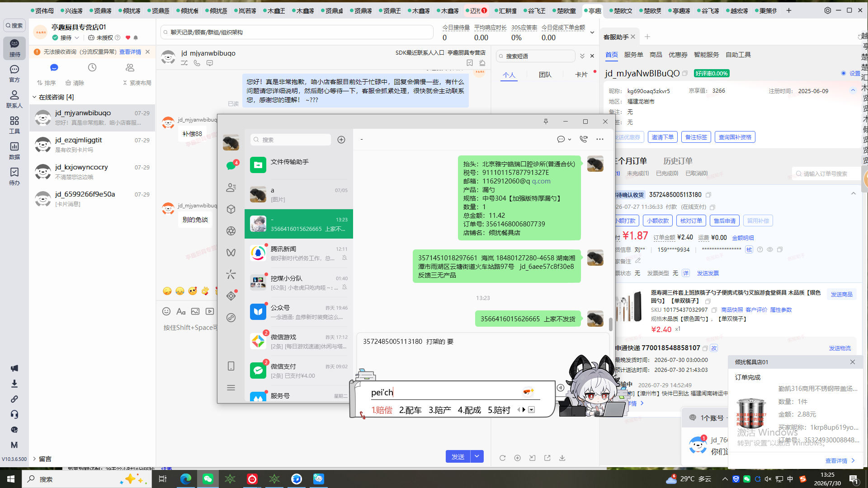
Task: Click the plus icon beside WeChat search
Action: click(341, 140)
